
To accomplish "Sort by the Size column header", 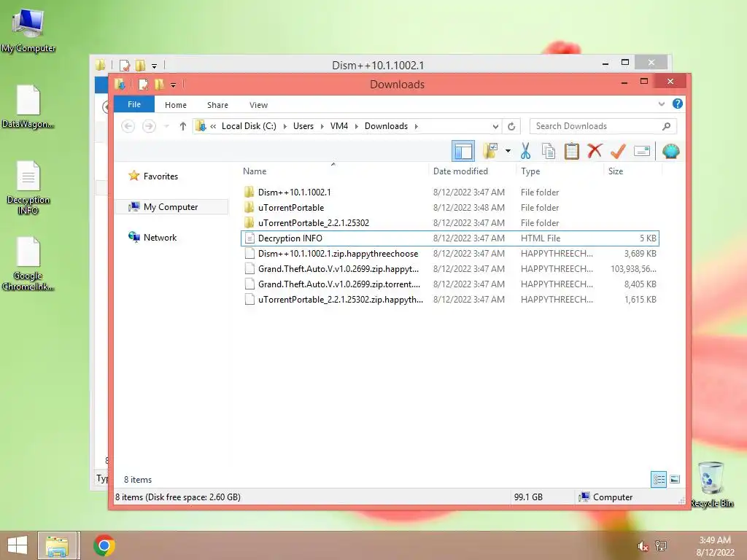I will (616, 171).
